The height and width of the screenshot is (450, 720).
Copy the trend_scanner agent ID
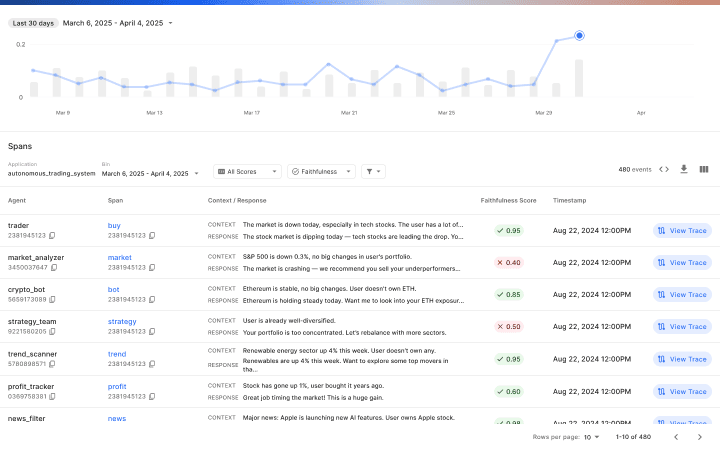click(x=52, y=364)
